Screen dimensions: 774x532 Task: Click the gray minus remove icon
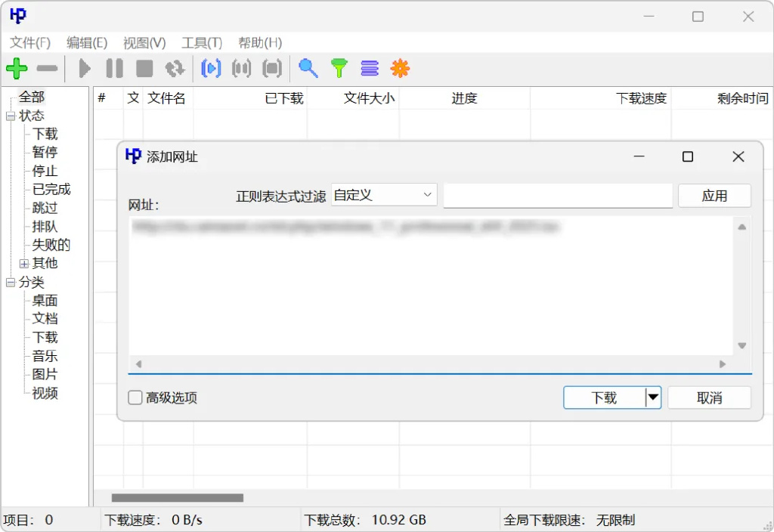[47, 69]
